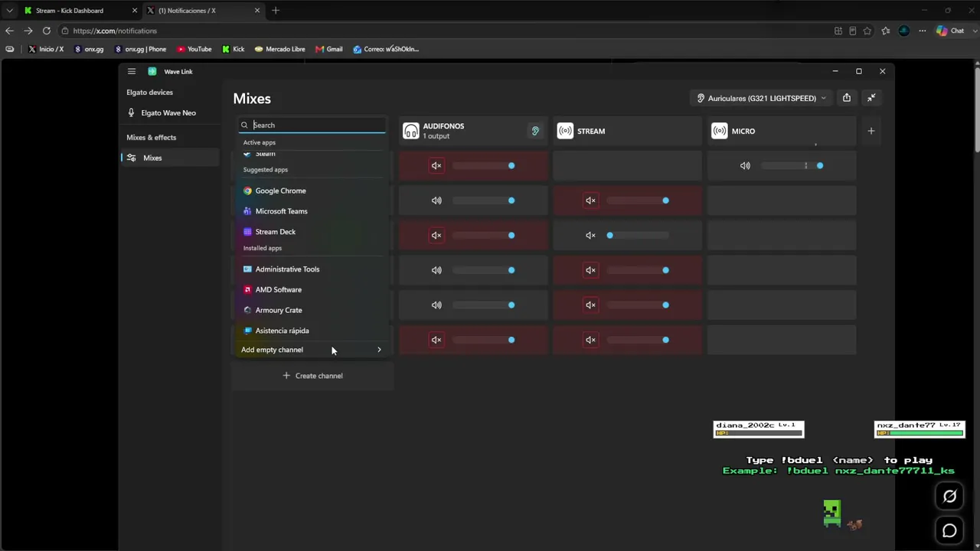Click the MICRO mix broadcast icon
Viewport: 980px width, 551px height.
(720, 131)
